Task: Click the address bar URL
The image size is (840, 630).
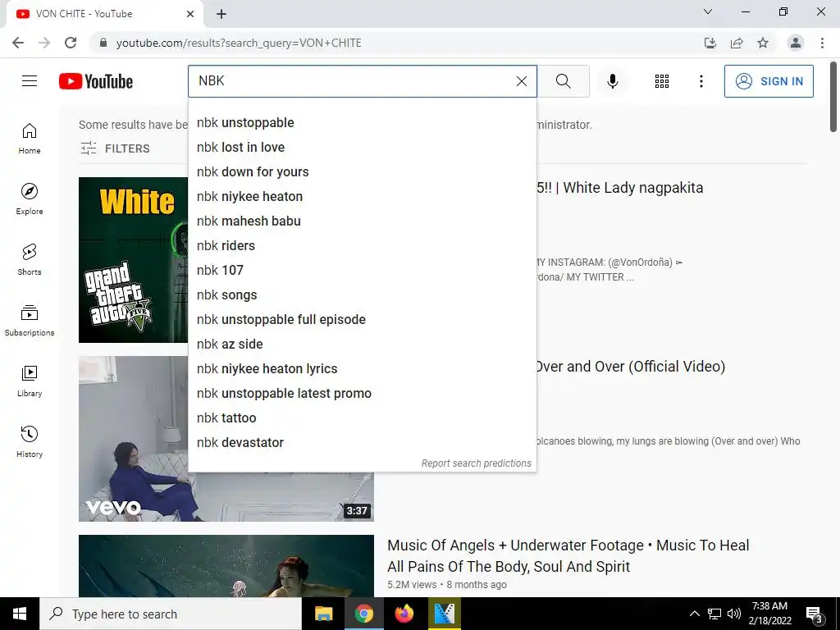Action: (x=239, y=43)
